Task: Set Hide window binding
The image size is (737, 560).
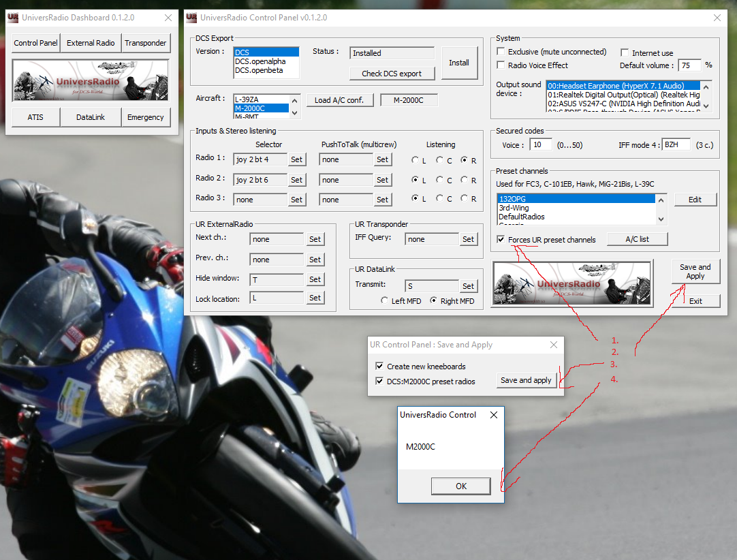Action: click(x=315, y=279)
